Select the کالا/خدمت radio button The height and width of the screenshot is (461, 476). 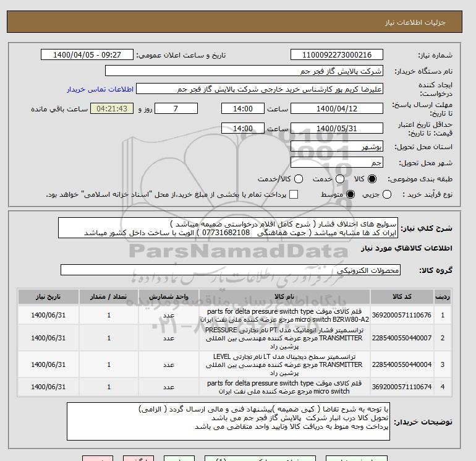(x=299, y=179)
